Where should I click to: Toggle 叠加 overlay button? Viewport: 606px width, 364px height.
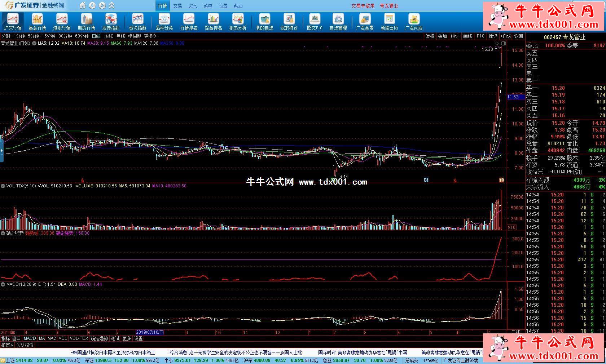coord(442,36)
